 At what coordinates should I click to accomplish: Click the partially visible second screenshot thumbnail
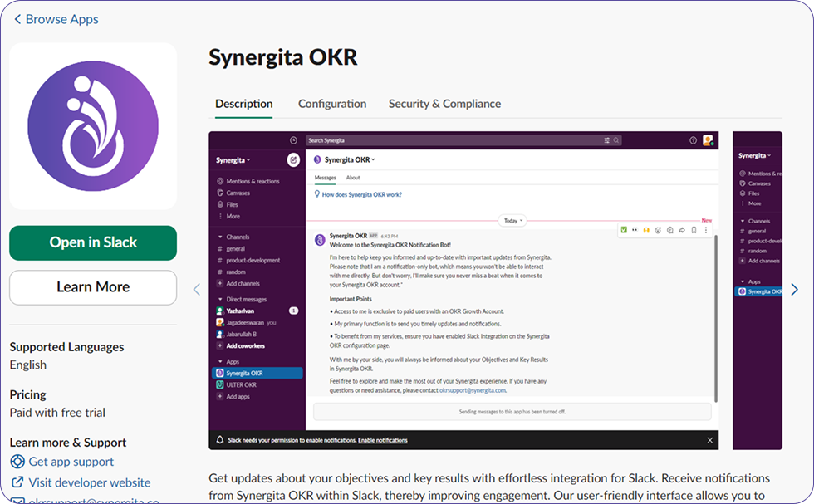(x=757, y=290)
